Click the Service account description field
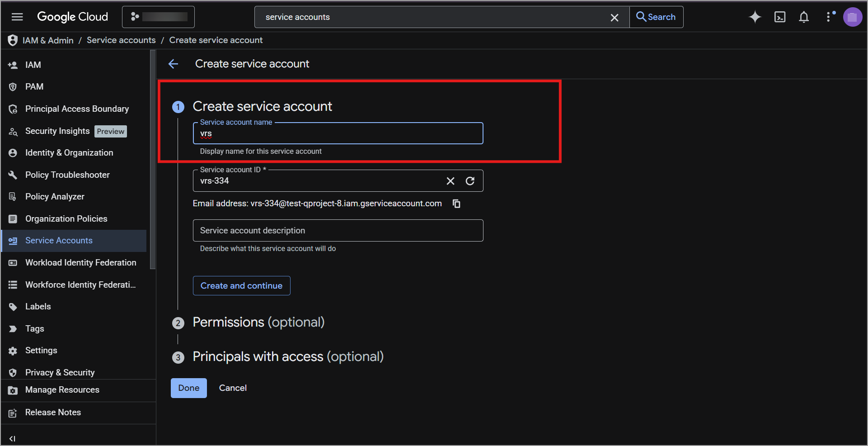The image size is (868, 446). 338,231
